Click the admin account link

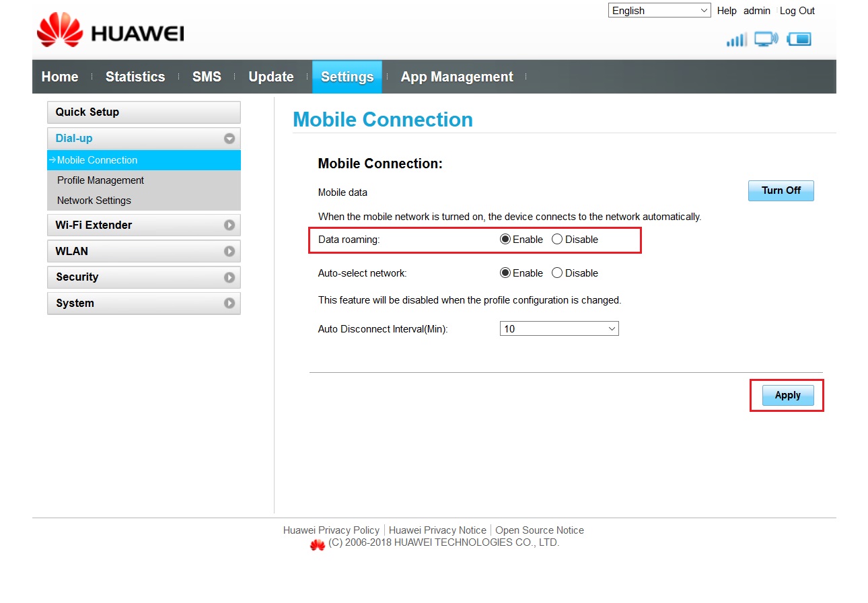(x=757, y=11)
